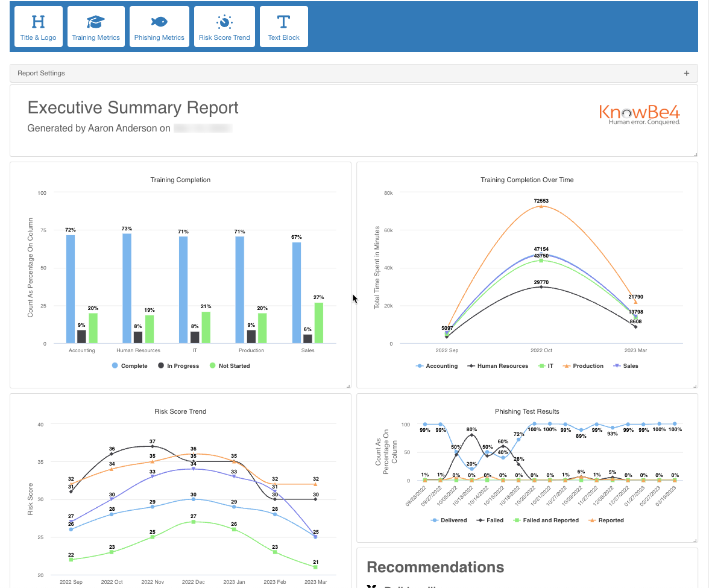Collapse the Recommendations section heading
This screenshot has width=709, height=588.
[435, 567]
